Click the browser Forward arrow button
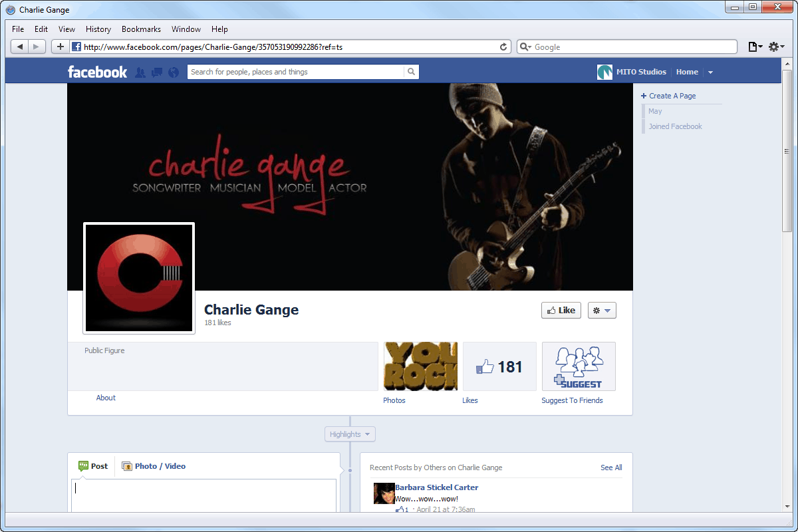Screen dimensions: 798x532 pos(37,47)
